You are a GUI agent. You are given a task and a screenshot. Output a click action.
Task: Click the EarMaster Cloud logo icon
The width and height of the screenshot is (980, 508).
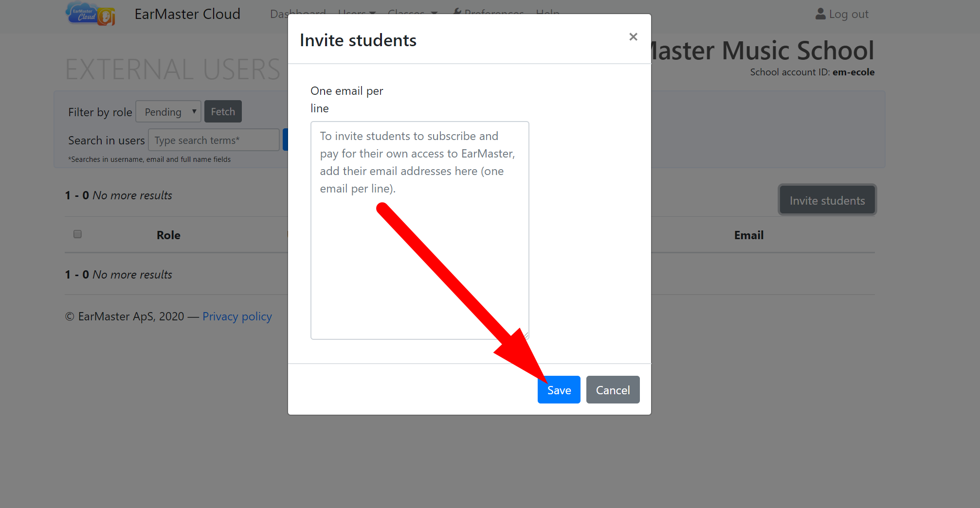pyautogui.click(x=91, y=14)
